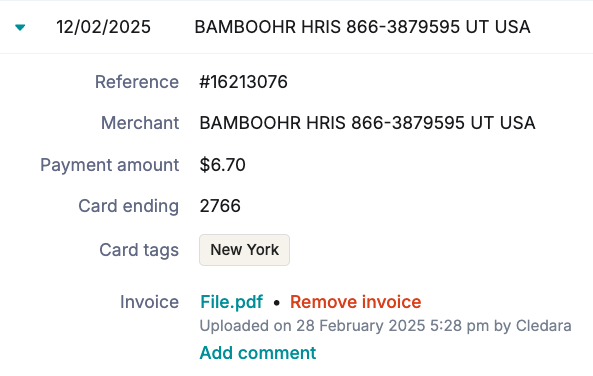Screen dimensions: 593x376
Task: Collapse the BAMBOOHR transaction row arrow
Action: [x=20, y=27]
